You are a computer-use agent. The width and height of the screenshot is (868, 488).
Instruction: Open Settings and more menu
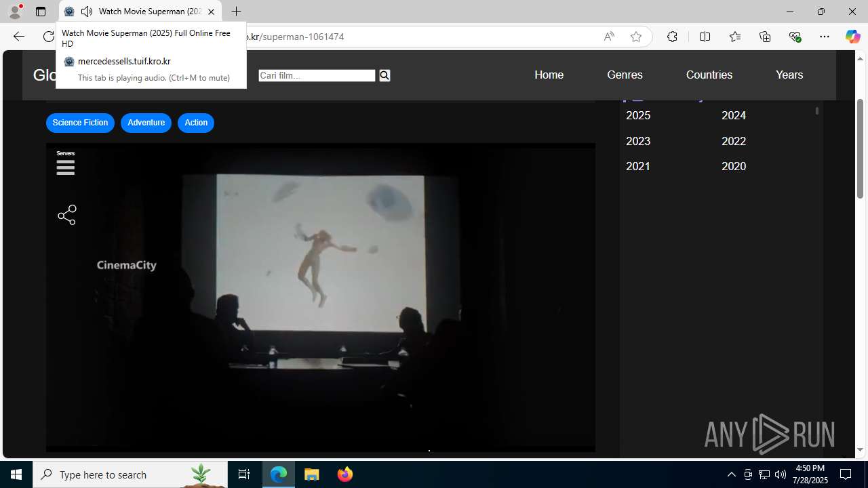825,37
